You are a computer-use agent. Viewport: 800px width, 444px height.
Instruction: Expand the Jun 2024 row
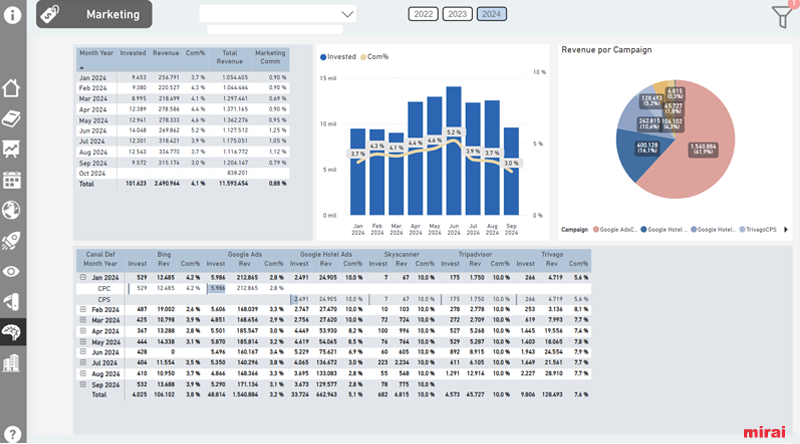(83, 352)
